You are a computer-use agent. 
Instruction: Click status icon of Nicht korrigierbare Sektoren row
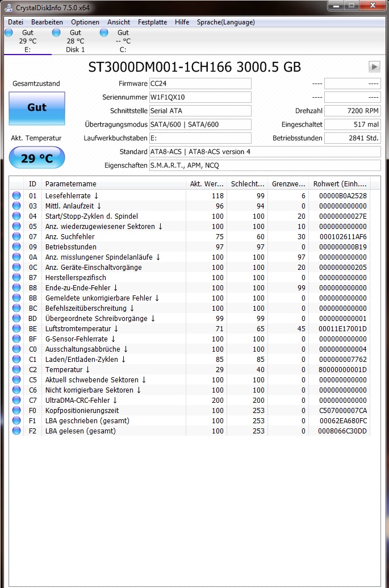(16, 390)
